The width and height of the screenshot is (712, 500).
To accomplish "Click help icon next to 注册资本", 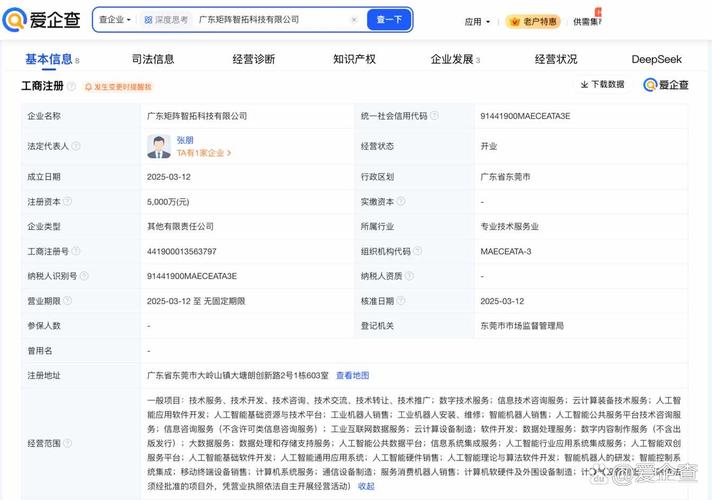I will coord(67,201).
